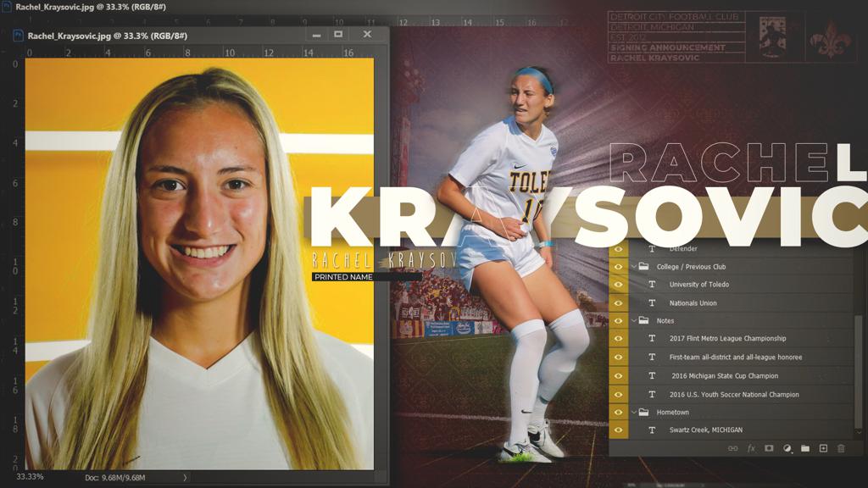Minimize the Rachel_Kraysovic.jpg floating window
868x488 pixels.
[x=316, y=35]
